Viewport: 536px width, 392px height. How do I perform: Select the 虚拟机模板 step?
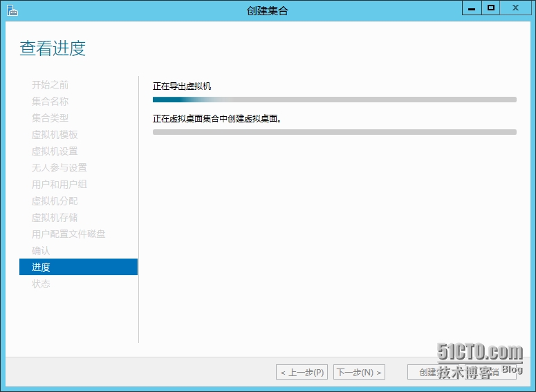55,135
